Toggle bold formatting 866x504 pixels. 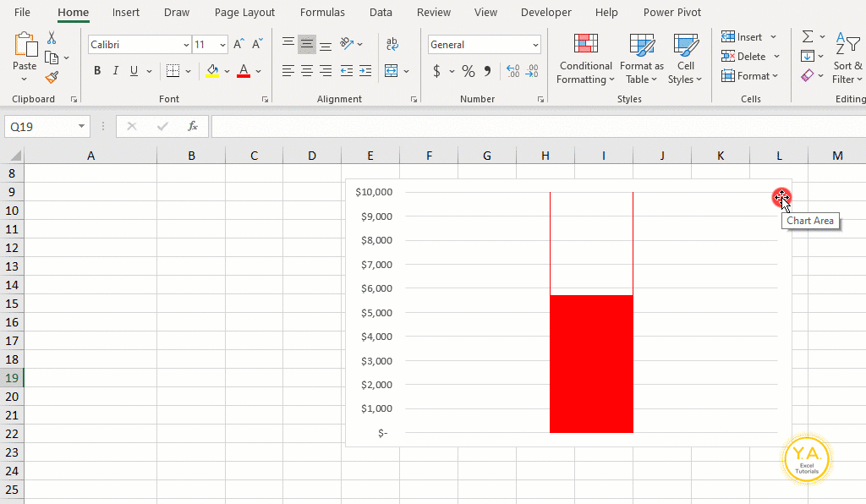(96, 70)
